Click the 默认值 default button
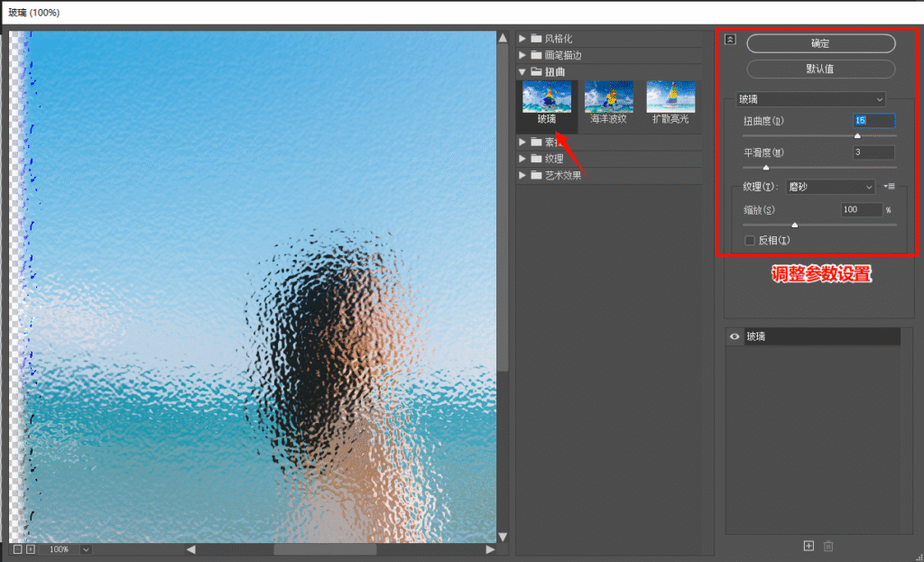 pyautogui.click(x=820, y=69)
